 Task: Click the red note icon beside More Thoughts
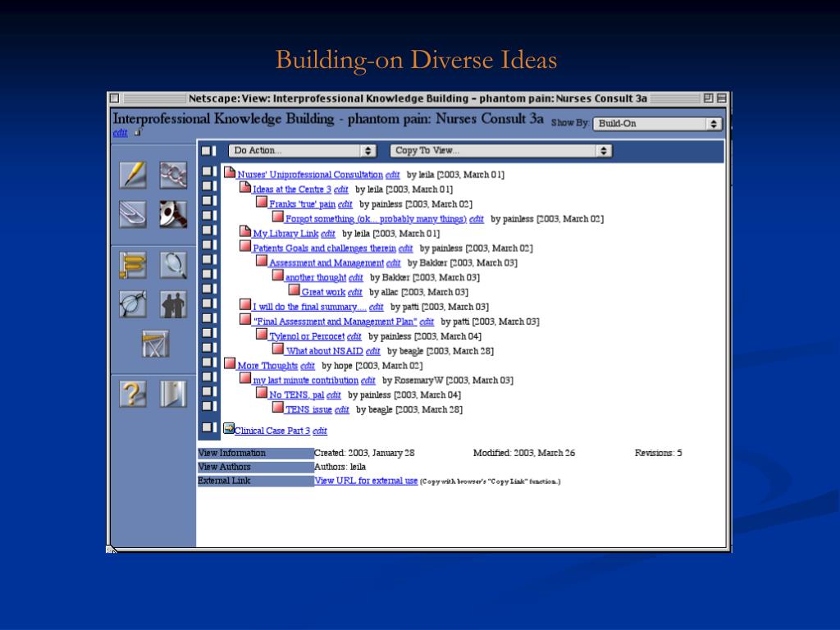click(230, 363)
